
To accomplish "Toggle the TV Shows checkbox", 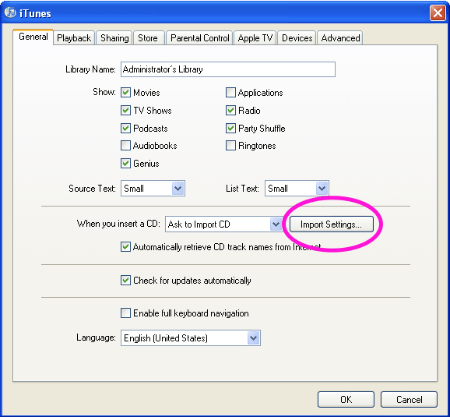I will [x=126, y=110].
